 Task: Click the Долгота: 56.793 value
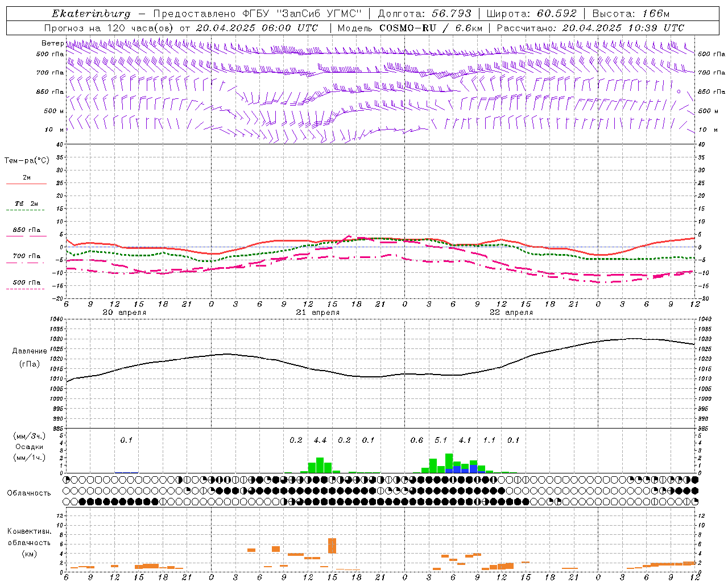click(x=424, y=14)
